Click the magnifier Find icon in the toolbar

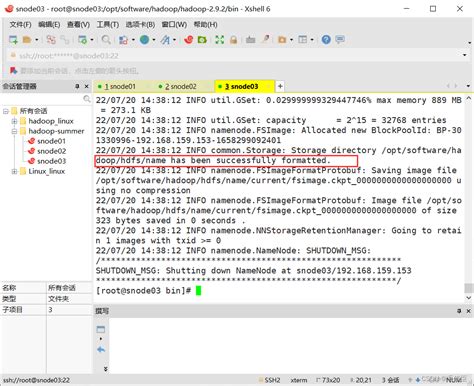(106, 40)
